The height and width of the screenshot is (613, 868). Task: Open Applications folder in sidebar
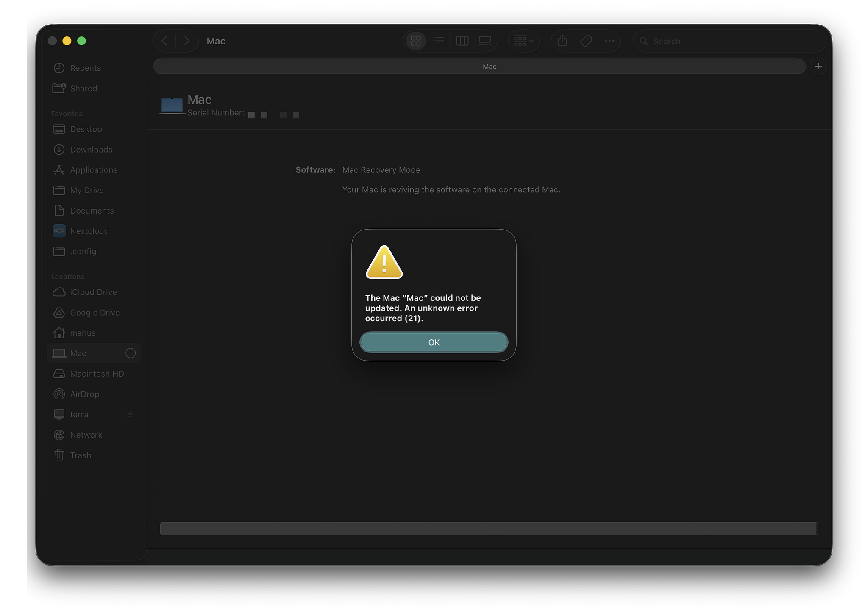click(x=93, y=170)
